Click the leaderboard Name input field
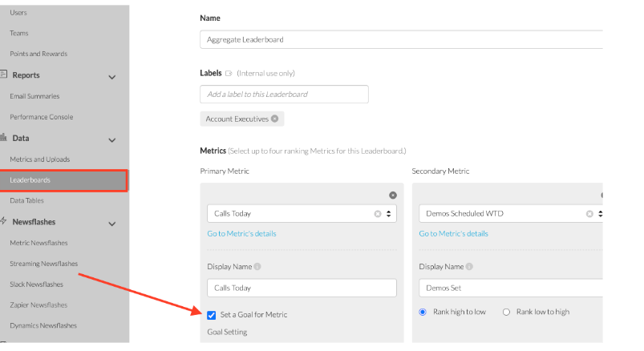This screenshot has width=644, height=351. (401, 39)
